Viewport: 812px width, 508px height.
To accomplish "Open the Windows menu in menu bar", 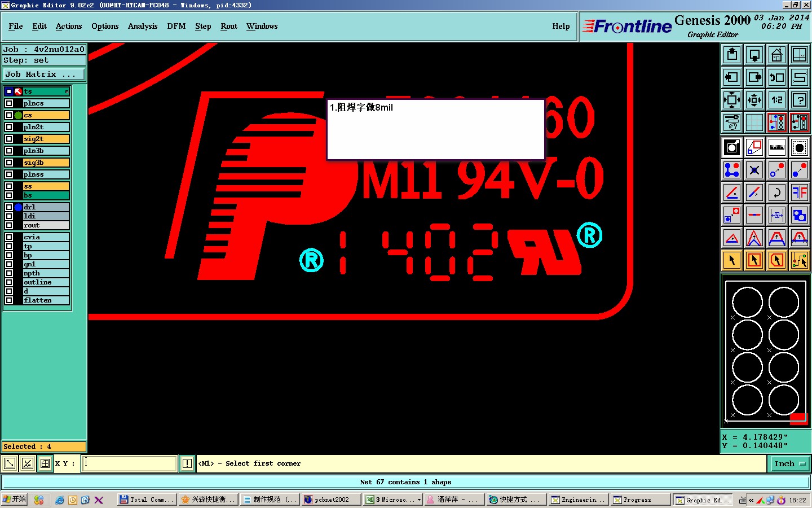I will [262, 27].
